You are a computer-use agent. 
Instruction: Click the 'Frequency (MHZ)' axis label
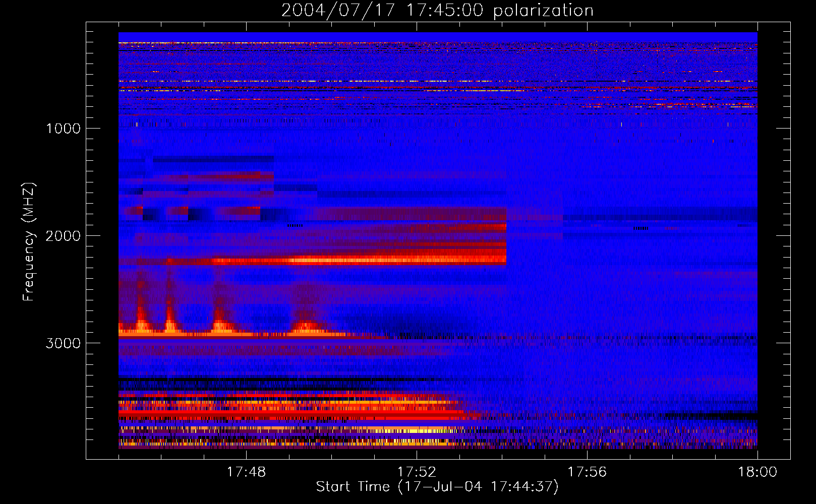[29, 242]
